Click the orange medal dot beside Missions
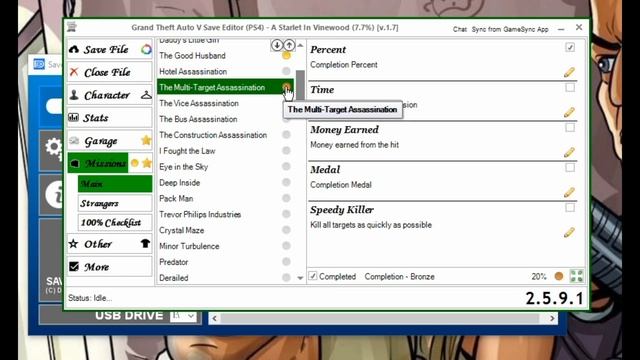Viewport: 640px width, 360px height. pyautogui.click(x=135, y=163)
